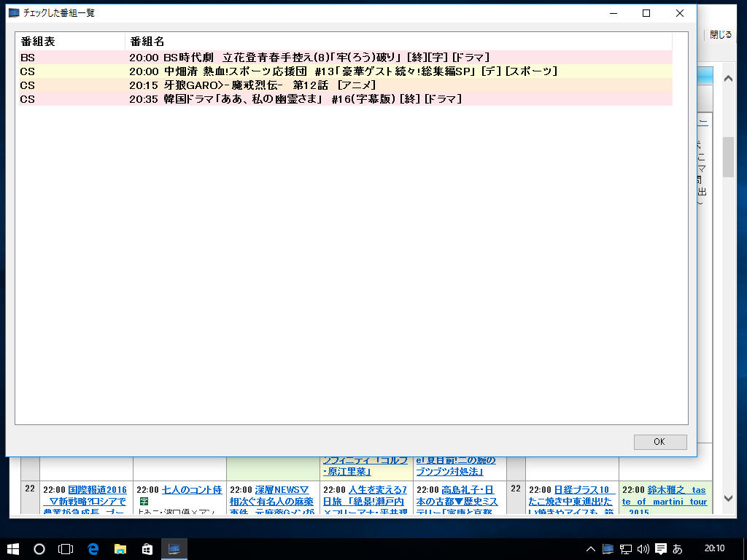Toggle the Japanese IME あ indicator
The height and width of the screenshot is (560, 747).
pyautogui.click(x=678, y=549)
